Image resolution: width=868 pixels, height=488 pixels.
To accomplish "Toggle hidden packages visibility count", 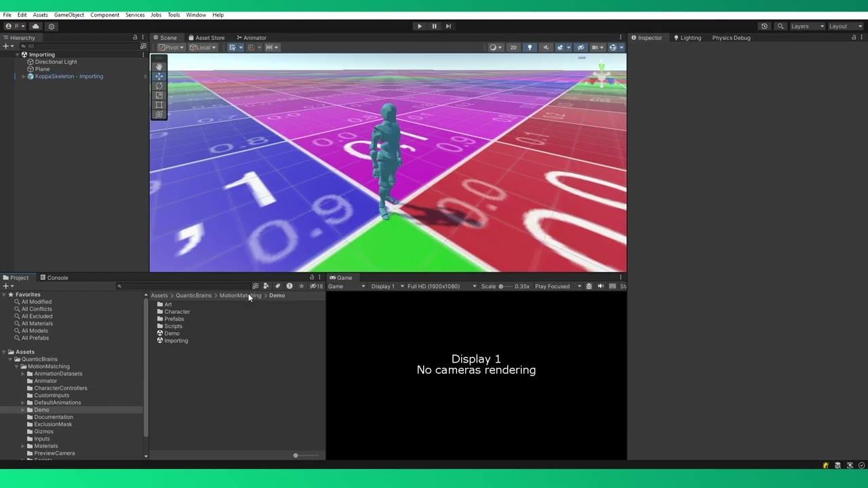I will (316, 286).
